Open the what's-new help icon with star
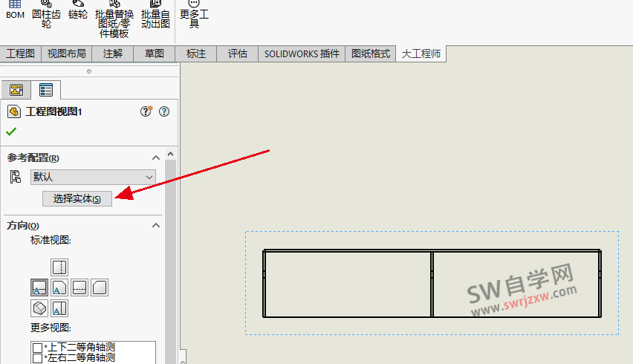The image size is (633, 364). point(146,111)
